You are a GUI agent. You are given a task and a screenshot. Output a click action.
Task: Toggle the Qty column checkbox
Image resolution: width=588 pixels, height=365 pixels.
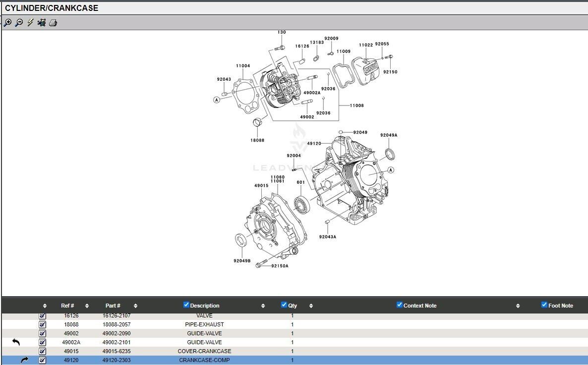284,305
